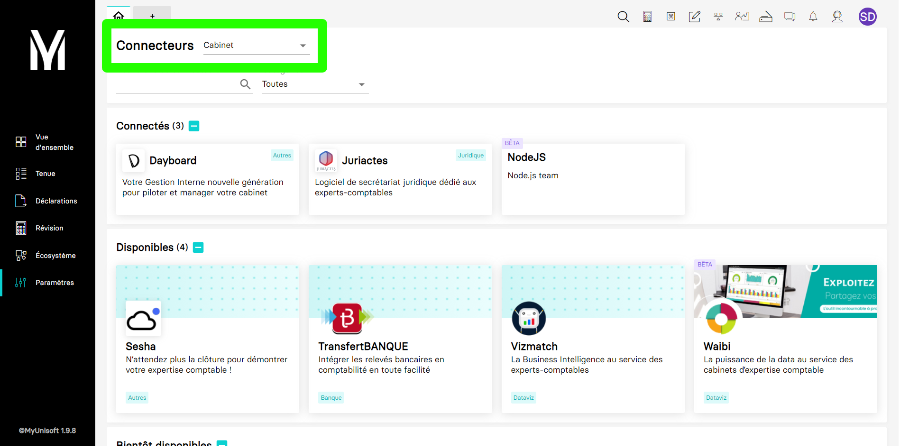Click the Vizmatch robot logo
This screenshot has height=446, width=900.
point(529,319)
